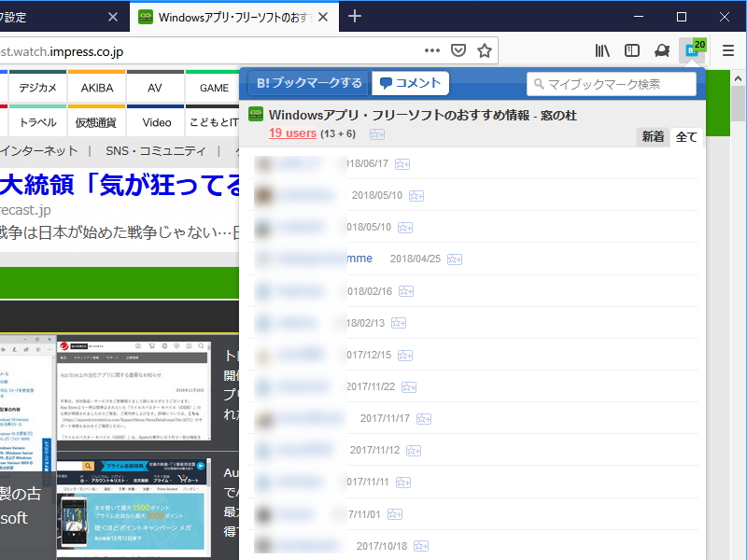
Task: Click the add-star icon beside 19 users
Action: [375, 133]
